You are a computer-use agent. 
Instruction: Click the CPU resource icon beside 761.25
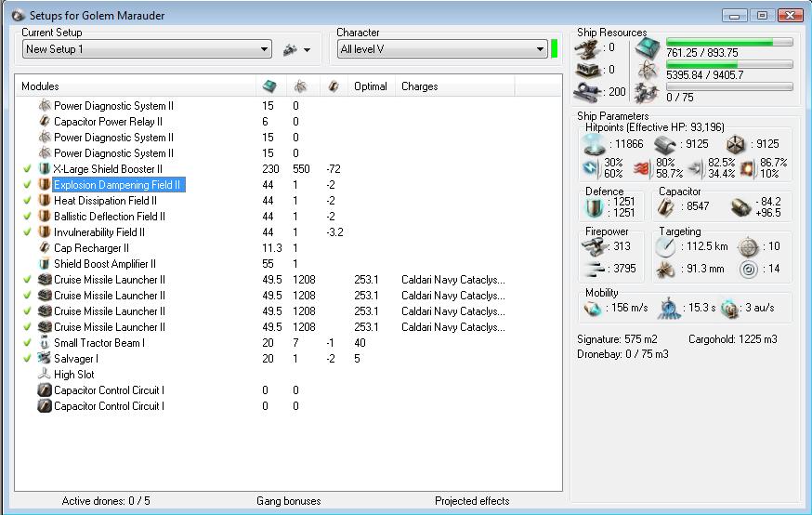coord(648,48)
